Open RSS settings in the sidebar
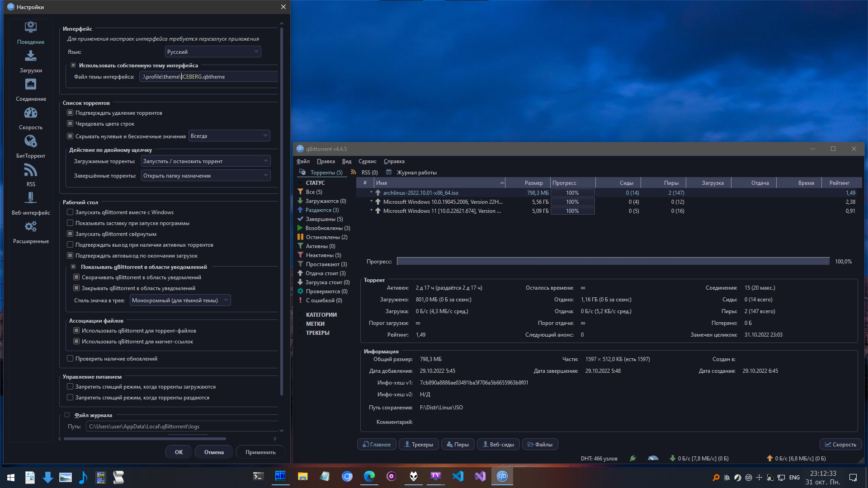The width and height of the screenshot is (868, 488). [31, 175]
